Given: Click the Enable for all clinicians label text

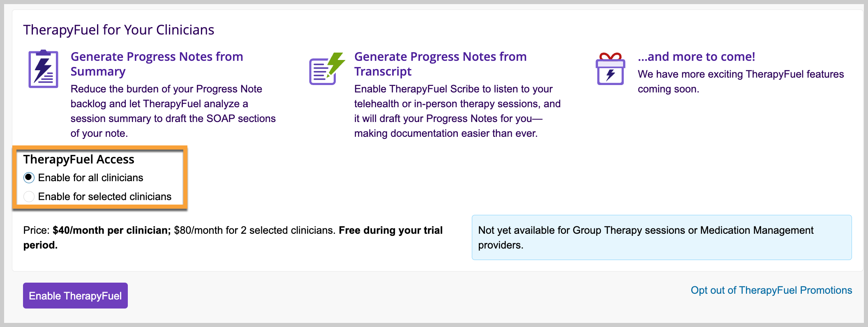Looking at the screenshot, I should pos(91,177).
